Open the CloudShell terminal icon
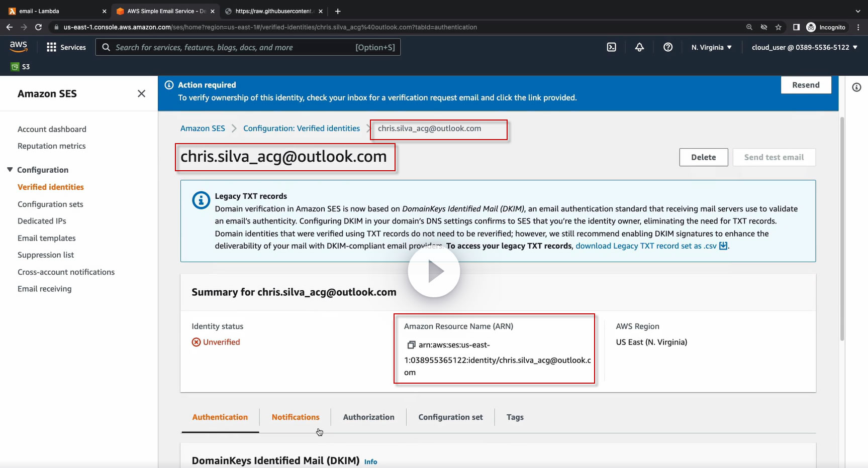The width and height of the screenshot is (868, 468). 611,47
